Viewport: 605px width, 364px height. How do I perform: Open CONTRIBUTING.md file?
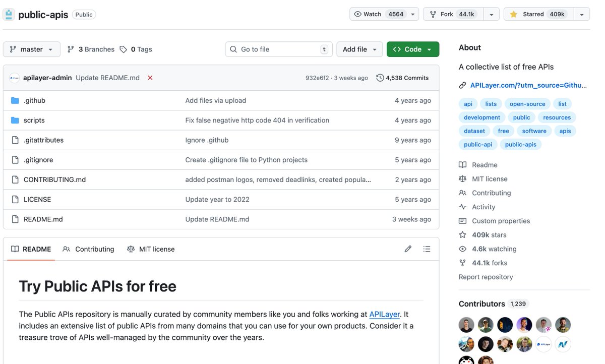pyautogui.click(x=54, y=179)
